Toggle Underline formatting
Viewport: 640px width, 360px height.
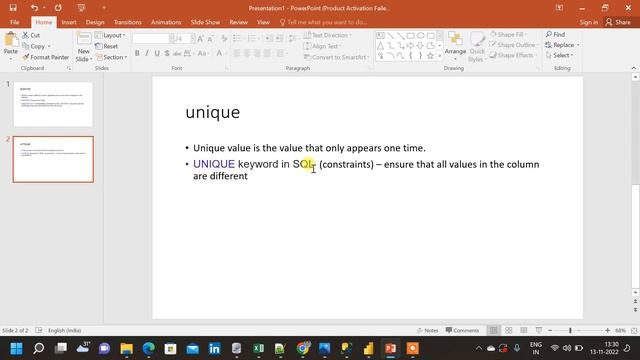coord(157,53)
